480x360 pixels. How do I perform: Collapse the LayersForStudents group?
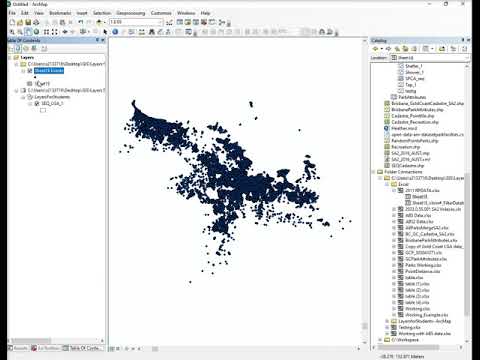(23, 97)
